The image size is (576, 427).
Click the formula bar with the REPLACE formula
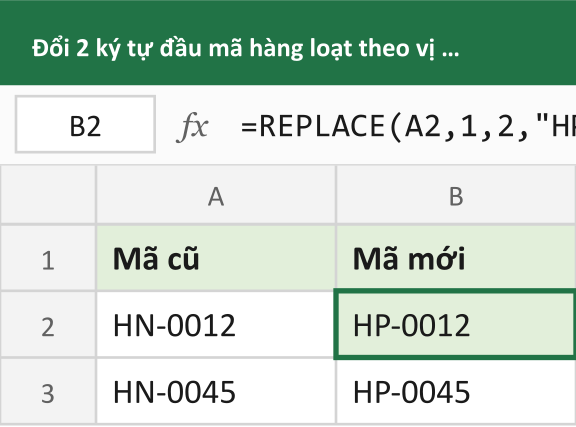(x=408, y=126)
